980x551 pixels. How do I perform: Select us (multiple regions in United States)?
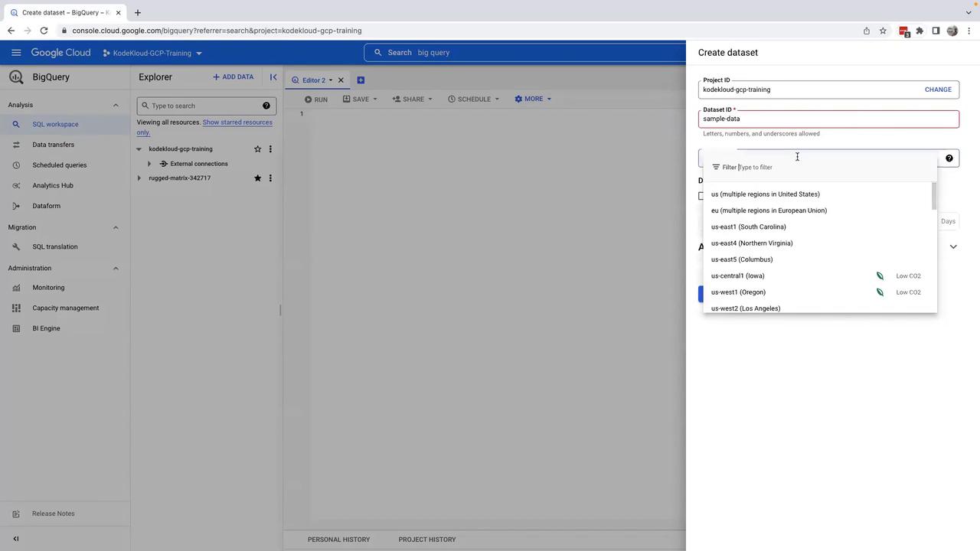pos(818,194)
